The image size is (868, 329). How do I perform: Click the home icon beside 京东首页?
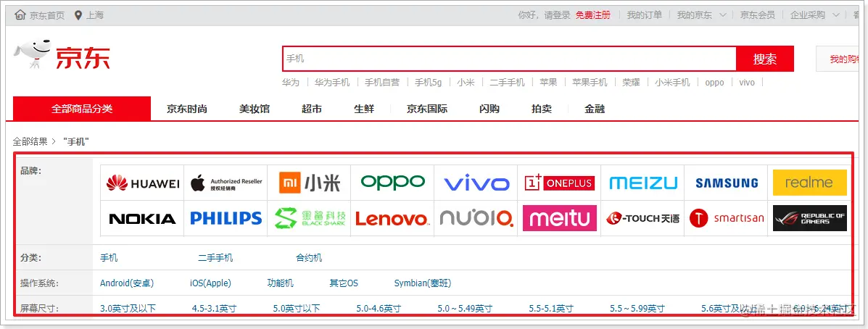[x=20, y=15]
